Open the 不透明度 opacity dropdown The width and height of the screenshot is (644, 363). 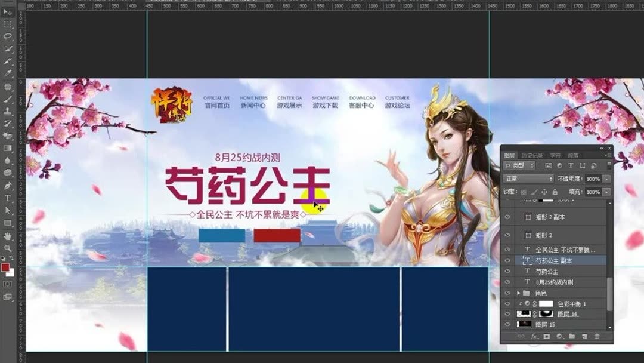[x=605, y=179]
